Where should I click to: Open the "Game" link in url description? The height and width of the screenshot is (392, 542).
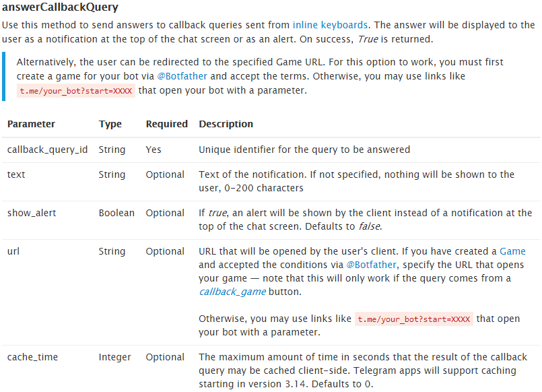(512, 251)
